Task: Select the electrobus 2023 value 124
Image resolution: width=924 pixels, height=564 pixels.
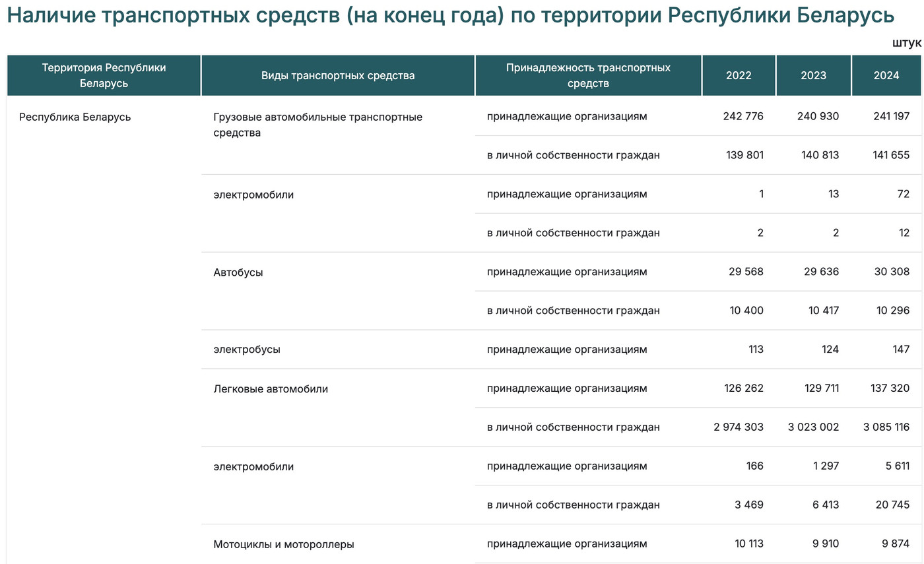Action: click(x=829, y=350)
